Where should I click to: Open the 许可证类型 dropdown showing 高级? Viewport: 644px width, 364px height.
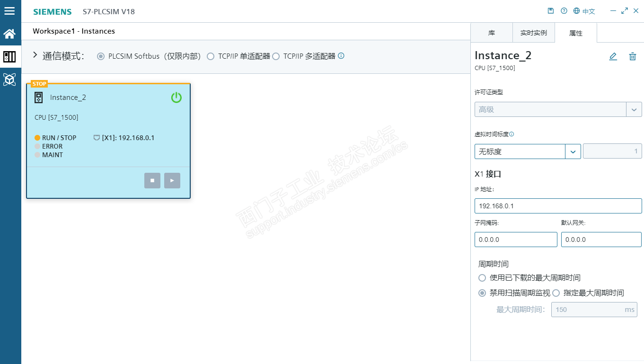pos(558,109)
